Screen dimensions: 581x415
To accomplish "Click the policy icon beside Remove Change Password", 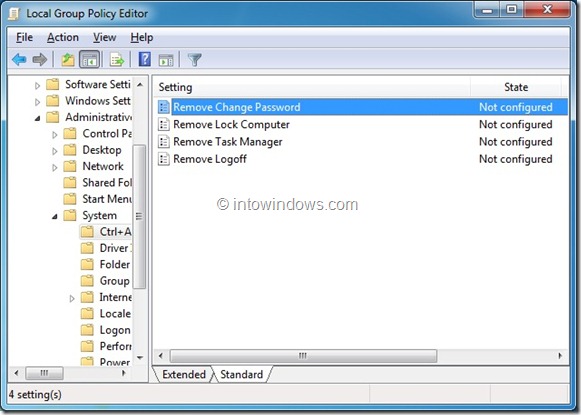I will click(164, 107).
